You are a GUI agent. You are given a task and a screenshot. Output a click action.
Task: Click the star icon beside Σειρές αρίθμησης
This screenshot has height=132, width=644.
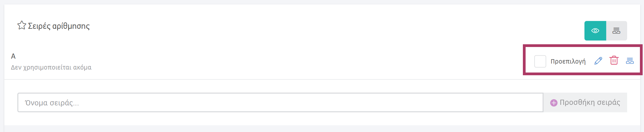pyautogui.click(x=22, y=26)
